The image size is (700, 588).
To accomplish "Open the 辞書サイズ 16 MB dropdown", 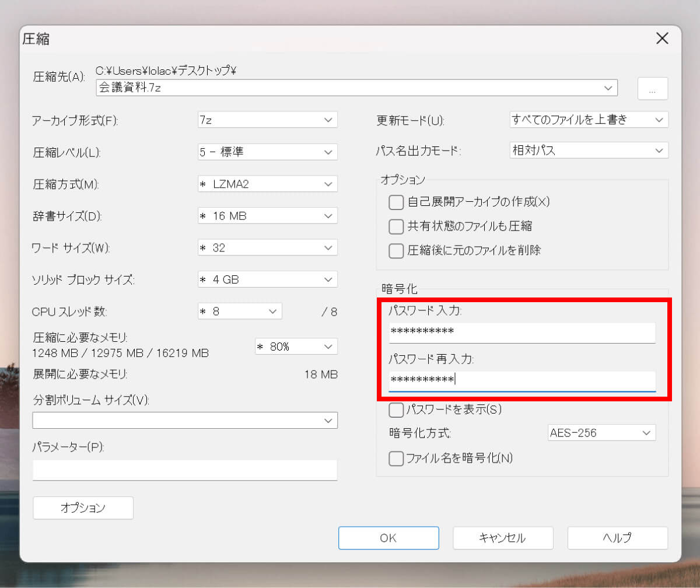I will (x=267, y=216).
